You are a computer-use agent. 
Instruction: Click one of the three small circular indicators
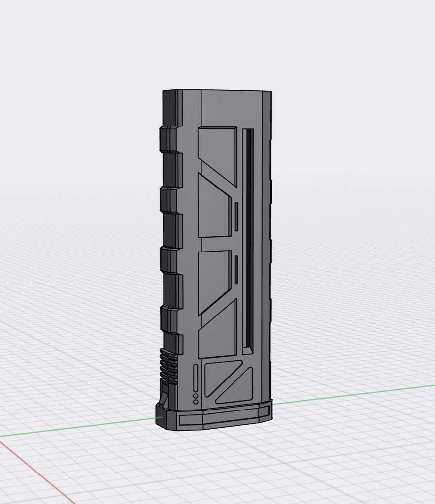(x=196, y=396)
